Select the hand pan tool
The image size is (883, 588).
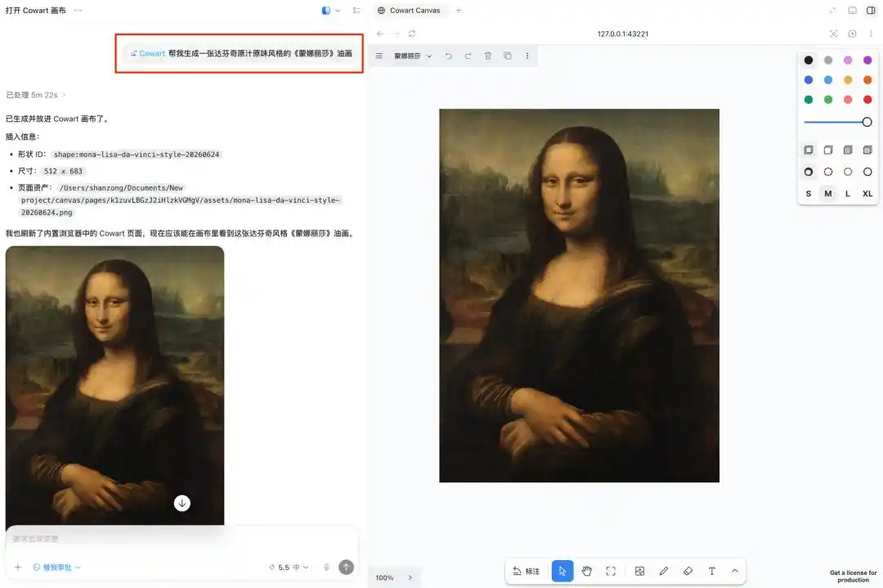coord(586,571)
